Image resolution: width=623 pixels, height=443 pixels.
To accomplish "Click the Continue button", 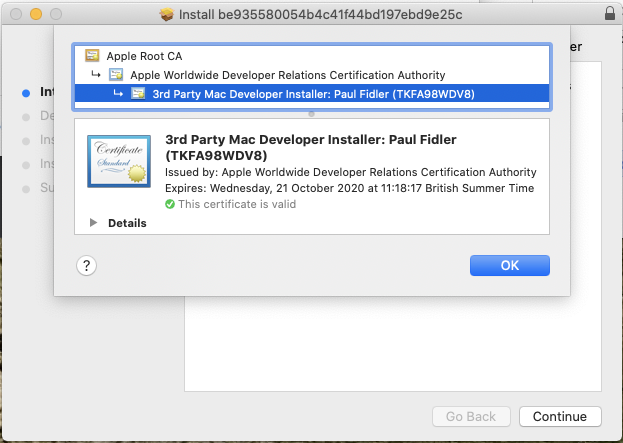I will [560, 416].
